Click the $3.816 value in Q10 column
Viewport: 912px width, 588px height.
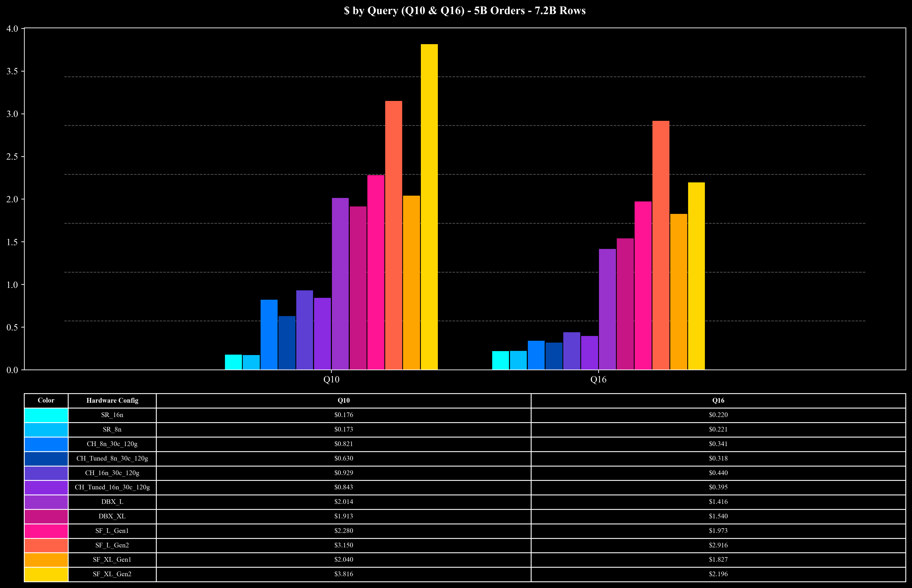[x=343, y=574]
